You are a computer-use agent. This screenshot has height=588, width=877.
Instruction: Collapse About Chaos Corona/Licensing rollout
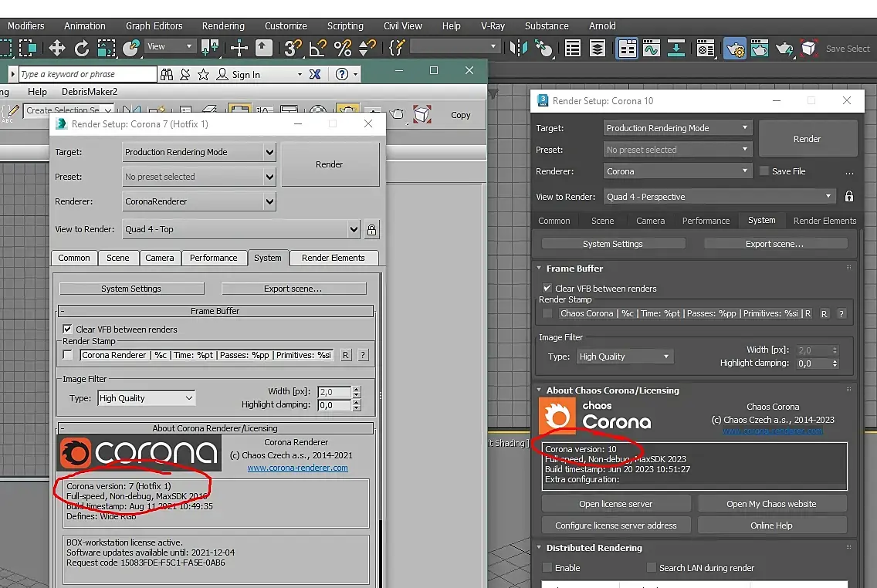(539, 390)
